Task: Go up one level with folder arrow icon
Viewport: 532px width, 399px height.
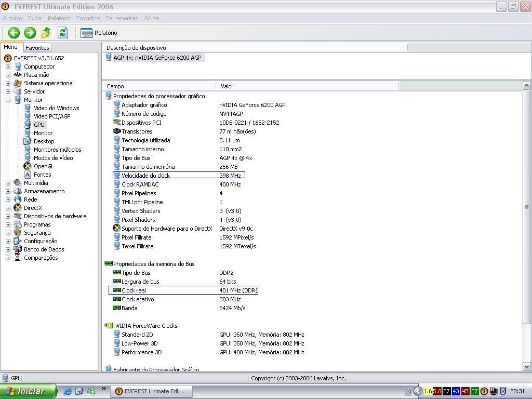Action: tap(46, 33)
